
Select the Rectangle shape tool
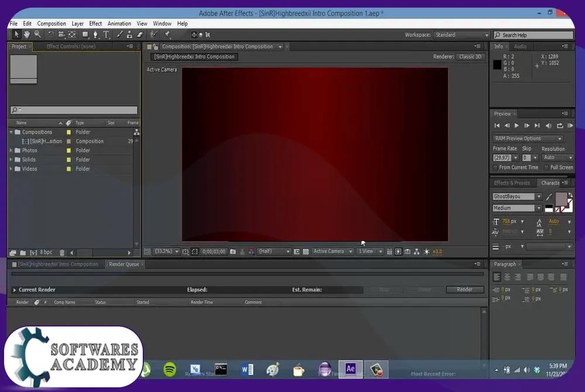click(x=85, y=35)
